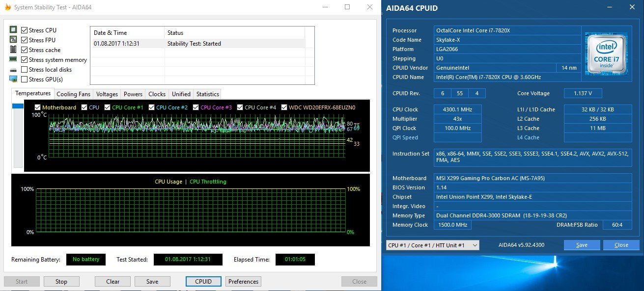Click the Test Started time value

(188, 259)
